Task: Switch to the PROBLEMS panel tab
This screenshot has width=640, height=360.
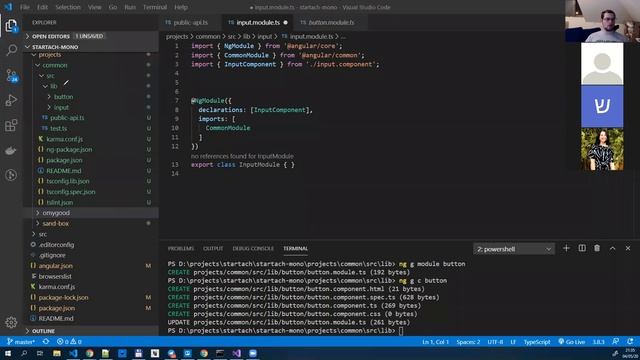Action: (x=181, y=249)
